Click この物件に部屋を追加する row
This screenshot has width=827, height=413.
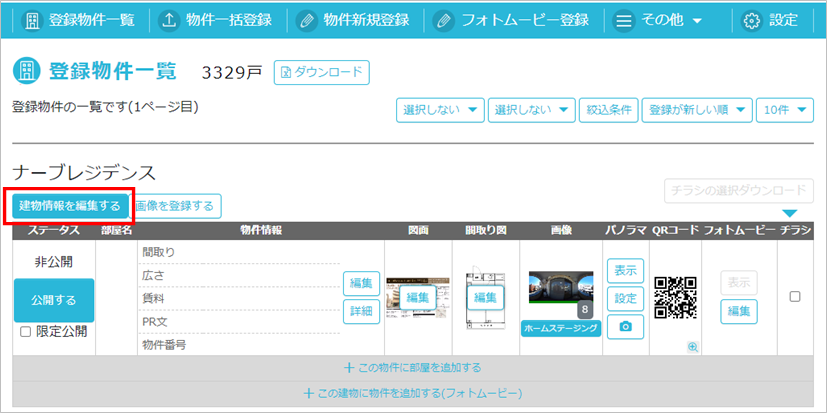[412, 367]
